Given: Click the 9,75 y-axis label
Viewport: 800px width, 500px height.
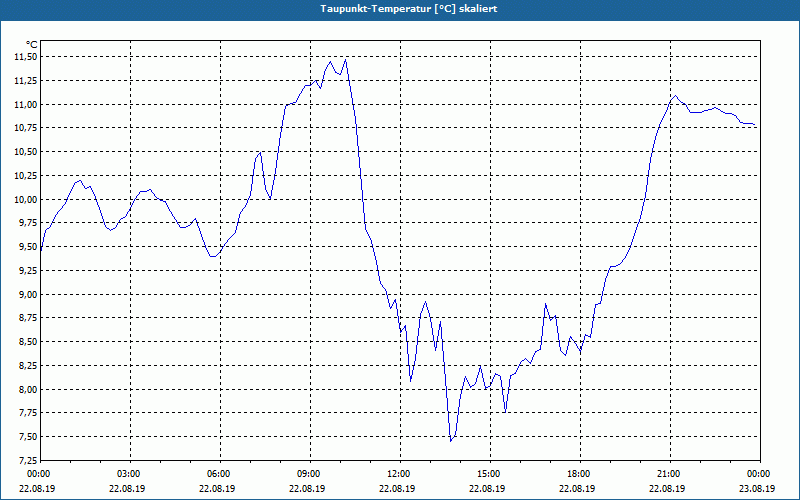Looking at the screenshot, I should 28,223.
